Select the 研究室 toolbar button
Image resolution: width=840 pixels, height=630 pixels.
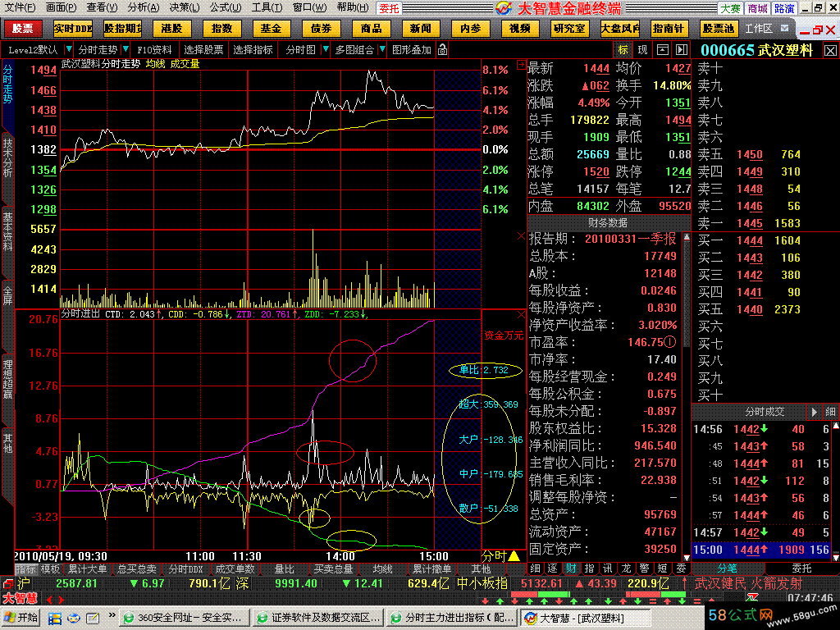coord(569,29)
